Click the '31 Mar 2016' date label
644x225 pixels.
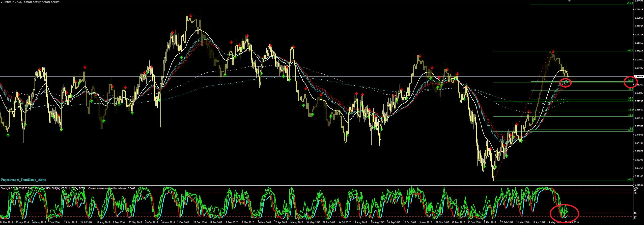click(x=6, y=223)
